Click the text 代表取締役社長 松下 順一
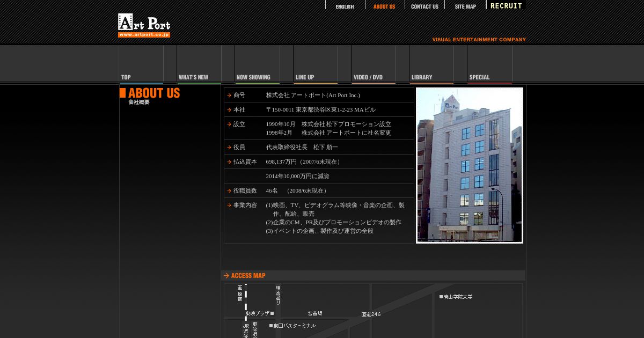 tap(302, 147)
